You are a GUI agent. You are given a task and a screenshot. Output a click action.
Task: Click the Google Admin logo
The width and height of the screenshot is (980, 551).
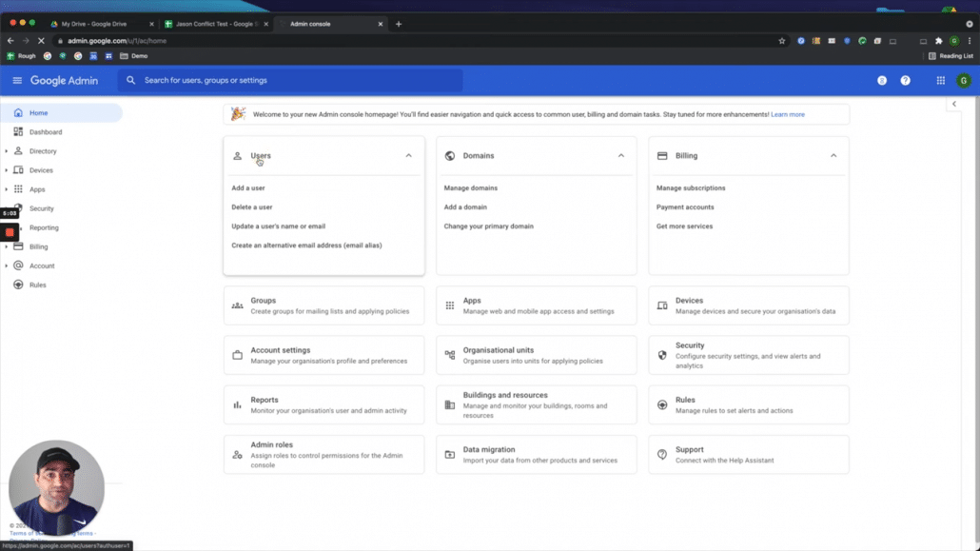tap(64, 80)
